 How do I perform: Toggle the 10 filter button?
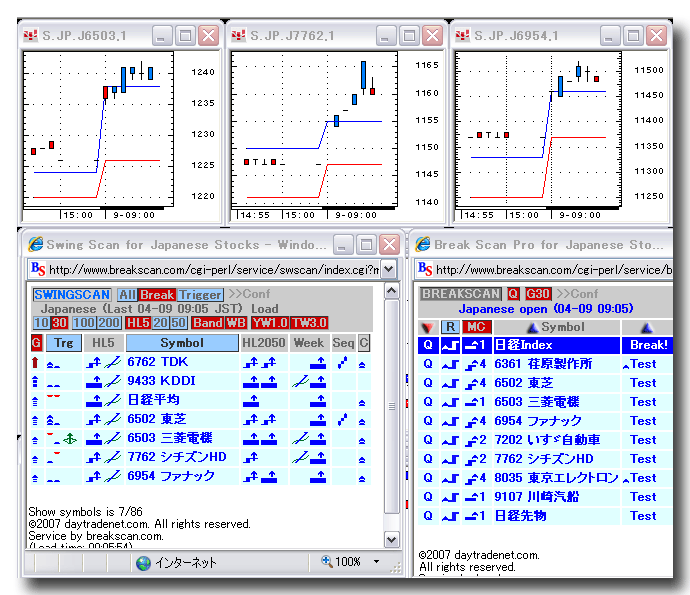41,323
